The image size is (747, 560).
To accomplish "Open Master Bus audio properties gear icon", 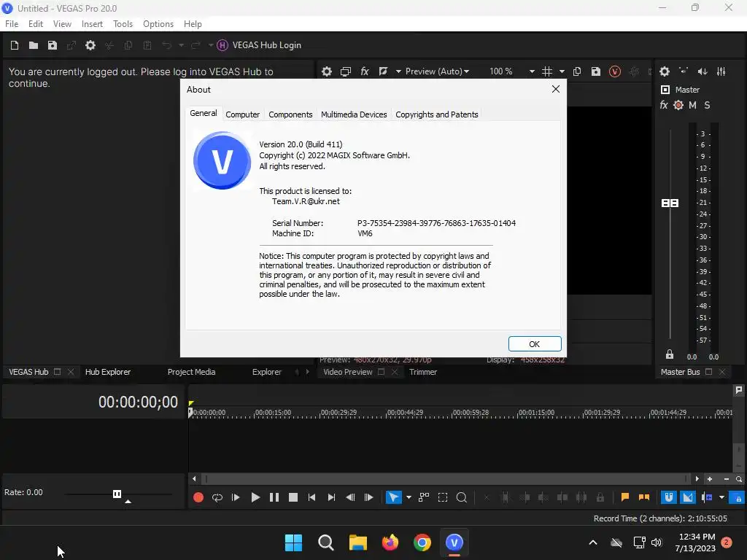I will 665,71.
